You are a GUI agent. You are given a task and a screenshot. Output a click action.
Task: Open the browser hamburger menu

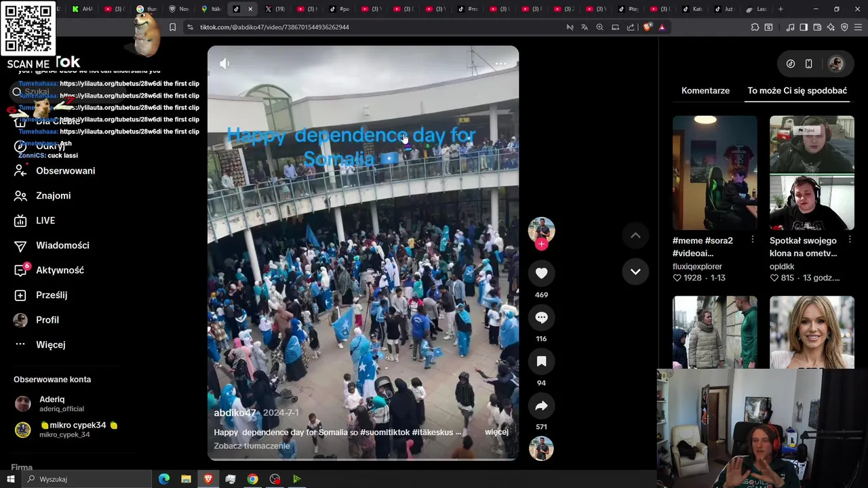tap(859, 27)
